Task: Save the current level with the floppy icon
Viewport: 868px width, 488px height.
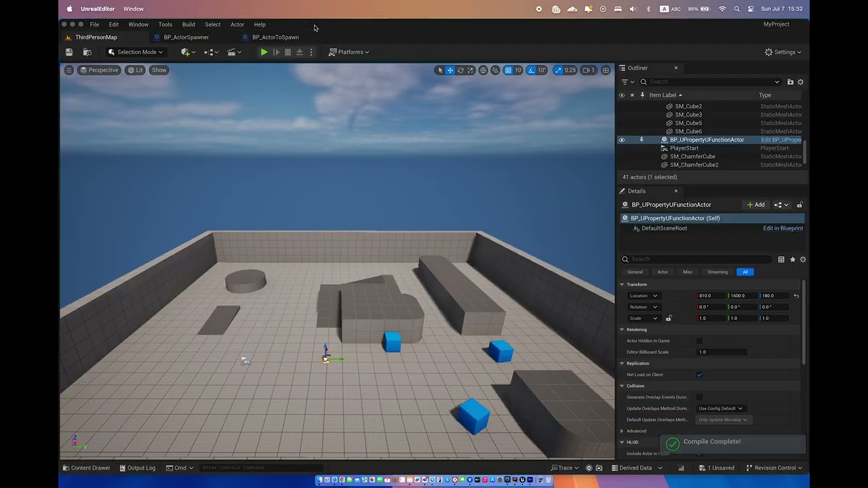Action: (68, 52)
